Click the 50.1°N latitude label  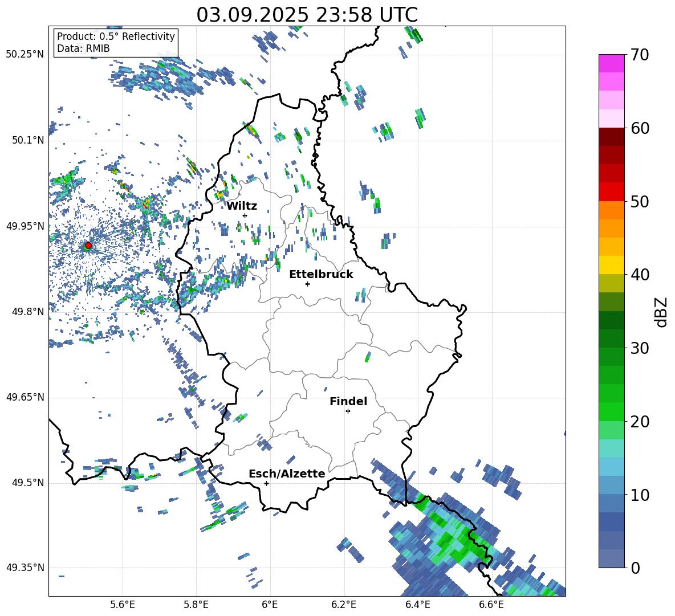coord(27,140)
